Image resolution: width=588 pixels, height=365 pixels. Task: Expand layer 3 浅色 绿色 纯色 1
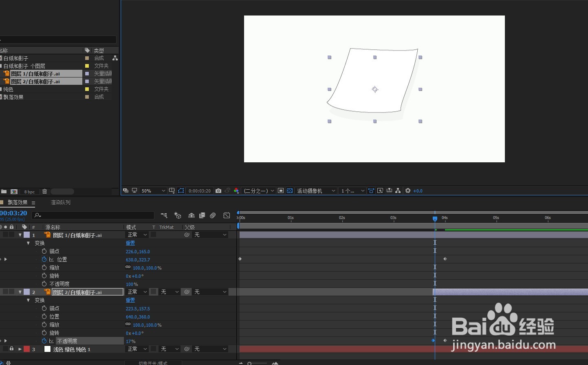coord(20,349)
